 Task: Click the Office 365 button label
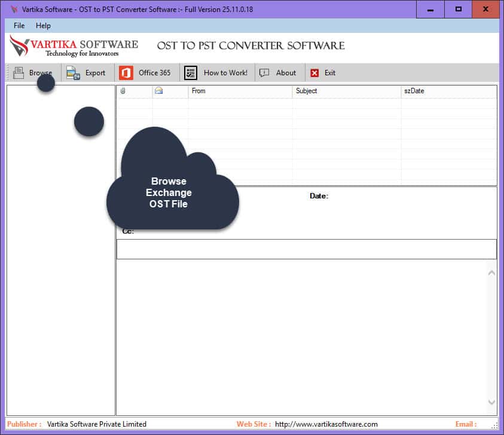[155, 73]
